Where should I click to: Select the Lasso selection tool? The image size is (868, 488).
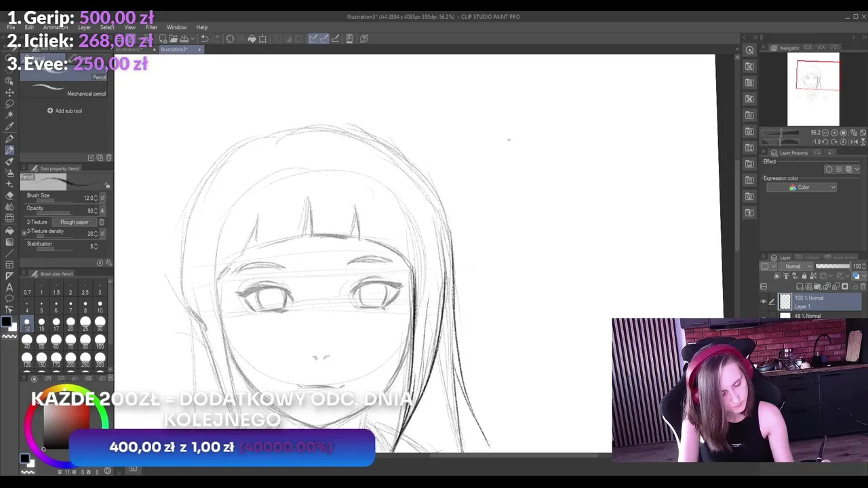(9, 104)
